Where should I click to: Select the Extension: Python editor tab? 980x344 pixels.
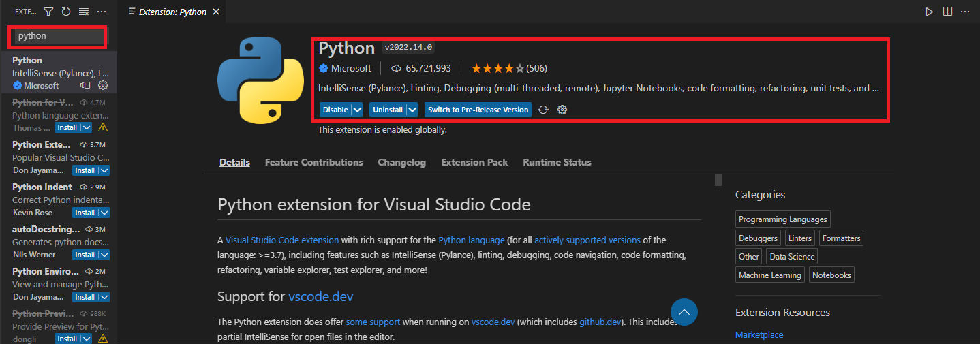(172, 12)
